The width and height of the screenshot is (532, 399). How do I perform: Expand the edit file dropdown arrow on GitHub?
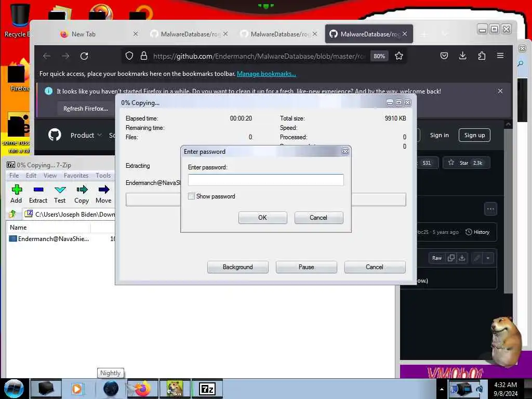(487, 258)
